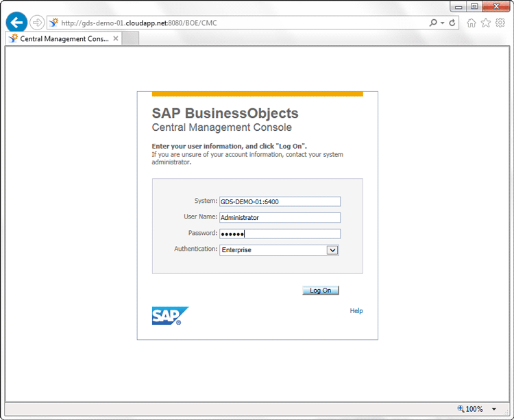Click the browser Forward arrow button
The height and width of the screenshot is (420, 514).
pyautogui.click(x=37, y=23)
